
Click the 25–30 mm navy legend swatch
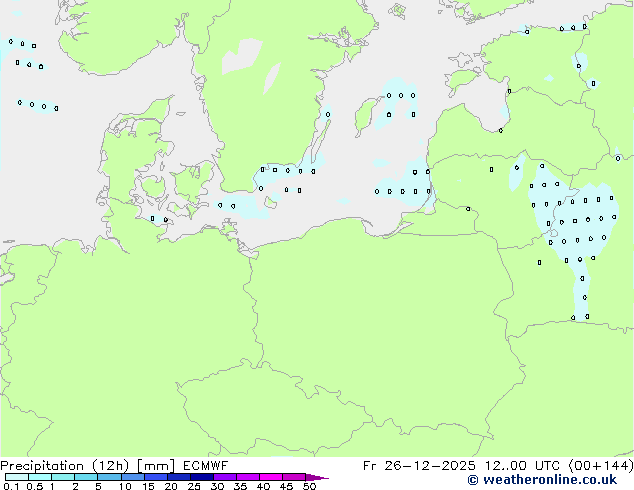click(201, 477)
